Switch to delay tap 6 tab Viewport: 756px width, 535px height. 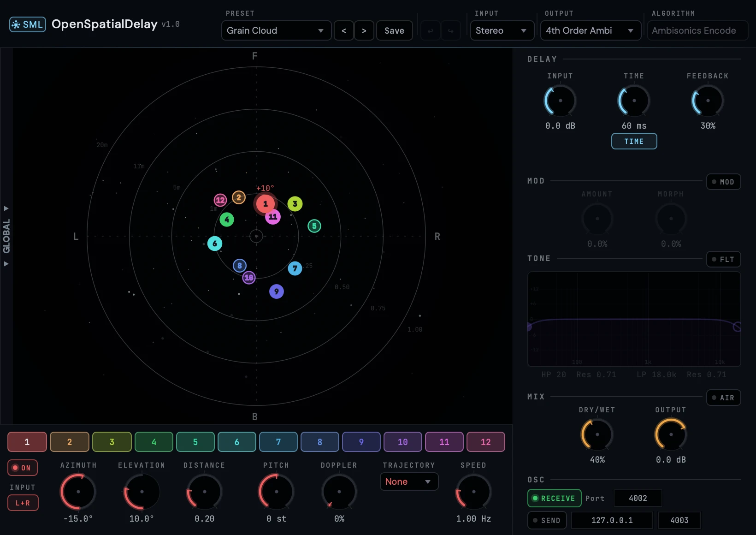pyautogui.click(x=237, y=442)
